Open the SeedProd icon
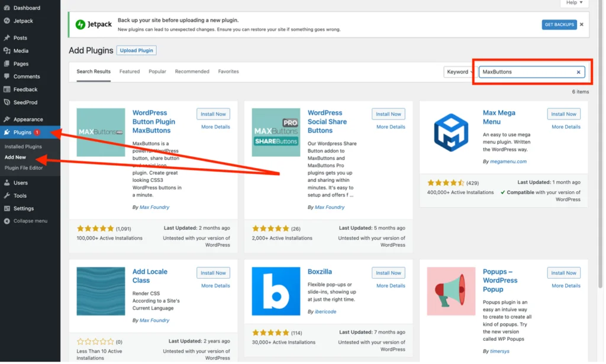Image resolution: width=606 pixels, height=364 pixels. tap(7, 102)
